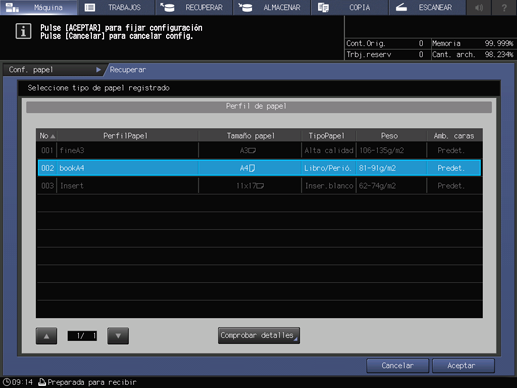The width and height of the screenshot is (517, 388).
Task: Click the 11x17 paper size cell
Action: (250, 186)
